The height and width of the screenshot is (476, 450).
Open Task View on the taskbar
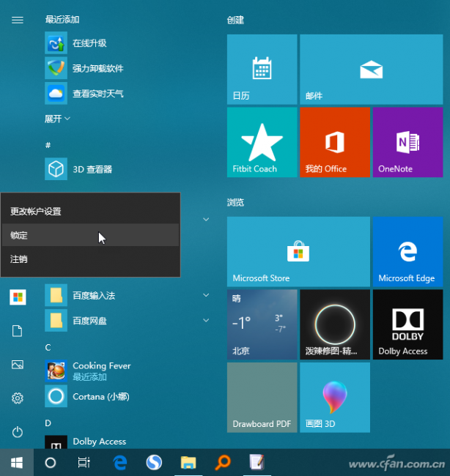pyautogui.click(x=84, y=463)
